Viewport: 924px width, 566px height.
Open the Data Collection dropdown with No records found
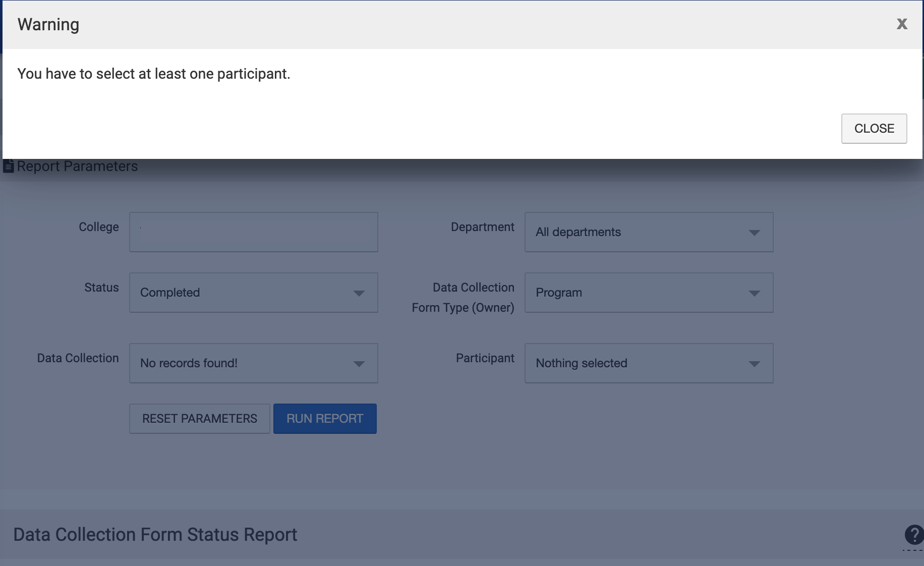click(x=254, y=363)
